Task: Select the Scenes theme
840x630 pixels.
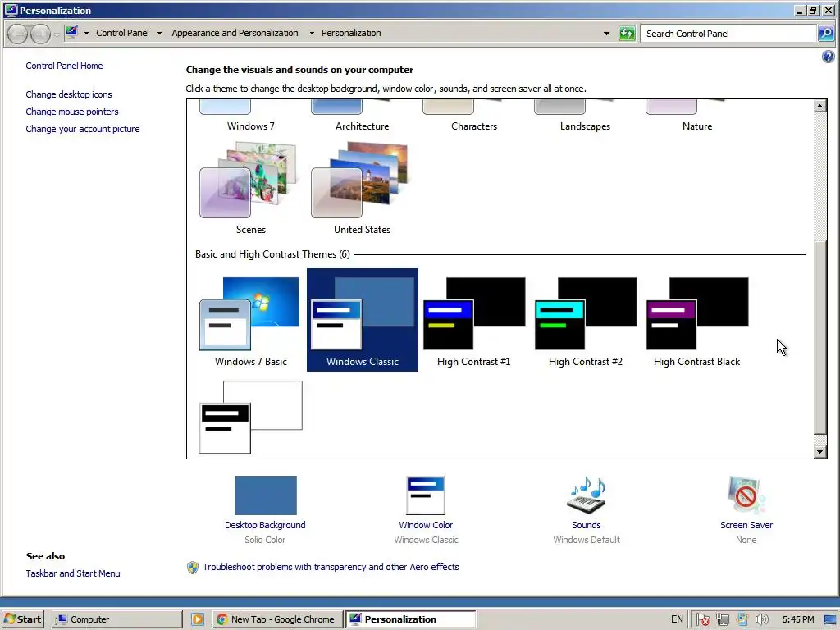Action: click(251, 188)
